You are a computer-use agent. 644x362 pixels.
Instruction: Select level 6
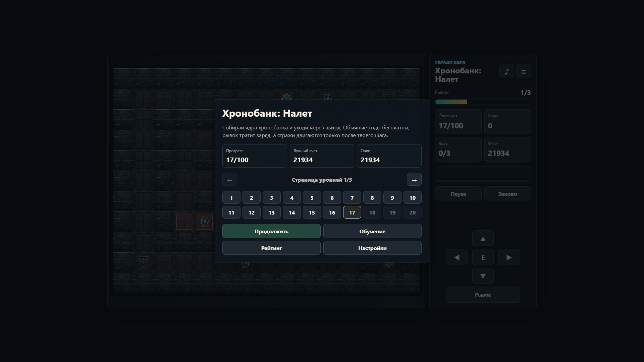click(332, 198)
